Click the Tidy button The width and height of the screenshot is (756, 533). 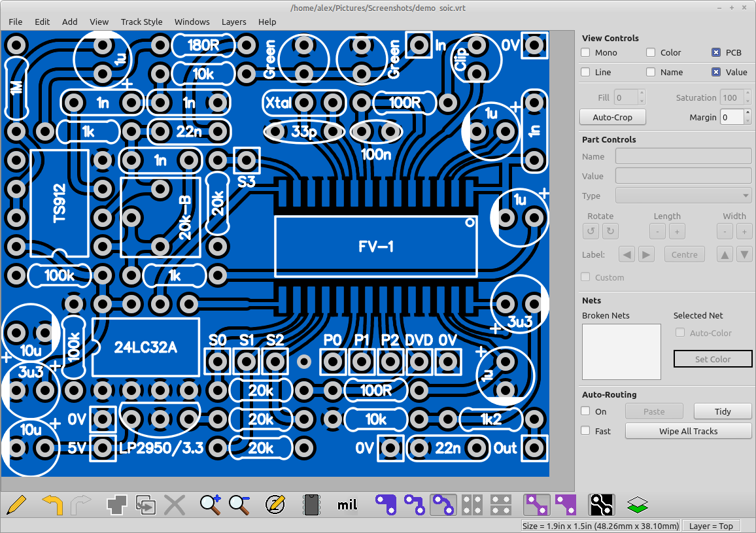(723, 411)
